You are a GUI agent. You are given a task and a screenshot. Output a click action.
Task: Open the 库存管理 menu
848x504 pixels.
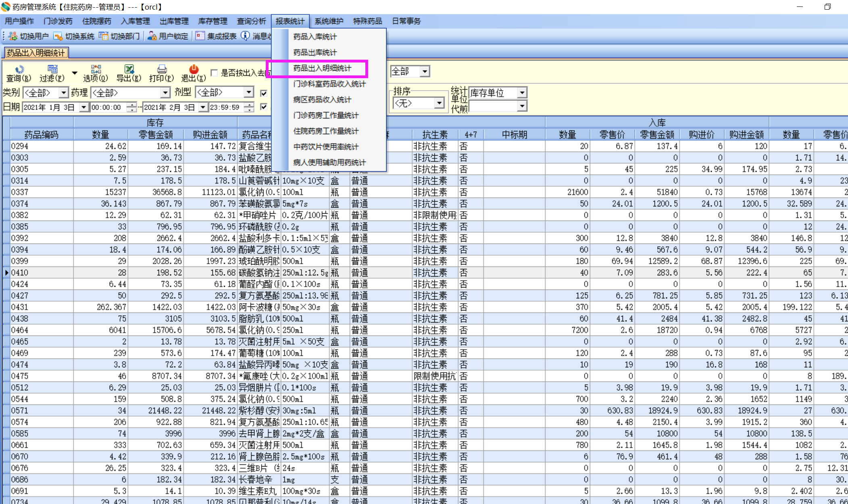[x=213, y=21]
